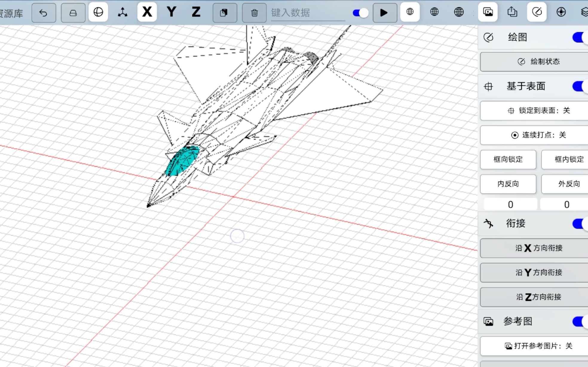Click 打开参考图片 button
Image resolution: width=588 pixels, height=367 pixels.
tap(538, 346)
